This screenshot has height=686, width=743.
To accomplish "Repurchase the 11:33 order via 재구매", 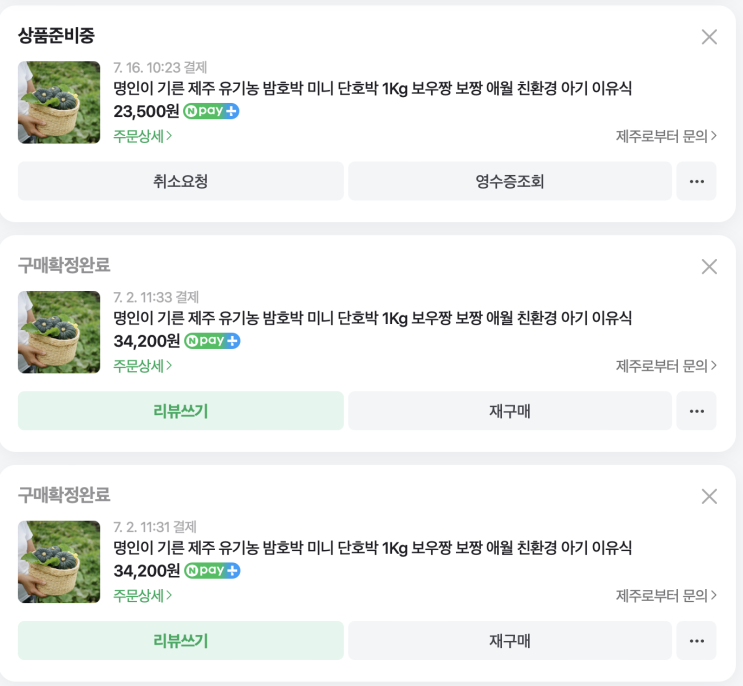I will coord(510,411).
